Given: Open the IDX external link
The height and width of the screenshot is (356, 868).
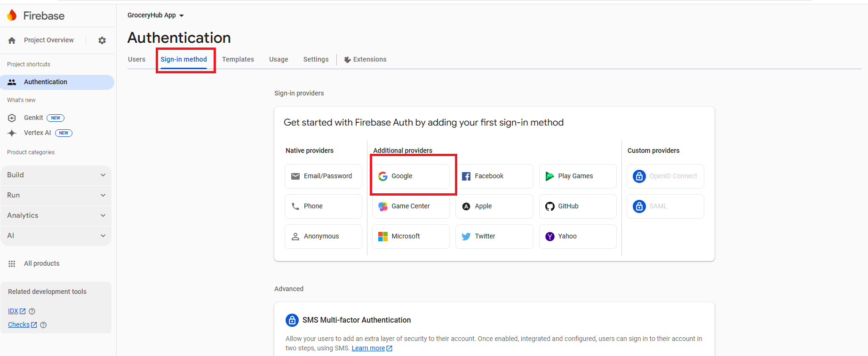Looking at the screenshot, I should point(17,311).
